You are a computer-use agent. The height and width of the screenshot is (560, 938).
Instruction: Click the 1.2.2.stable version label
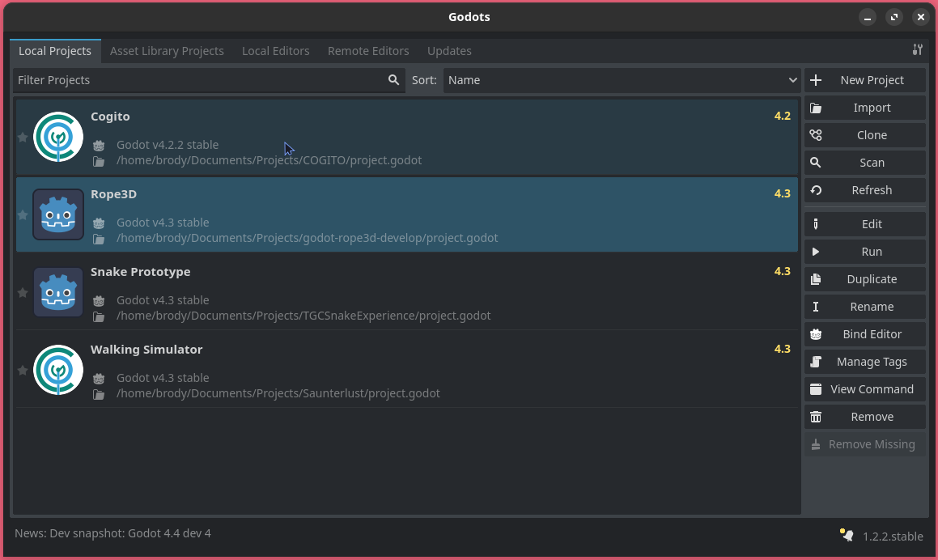click(x=893, y=536)
